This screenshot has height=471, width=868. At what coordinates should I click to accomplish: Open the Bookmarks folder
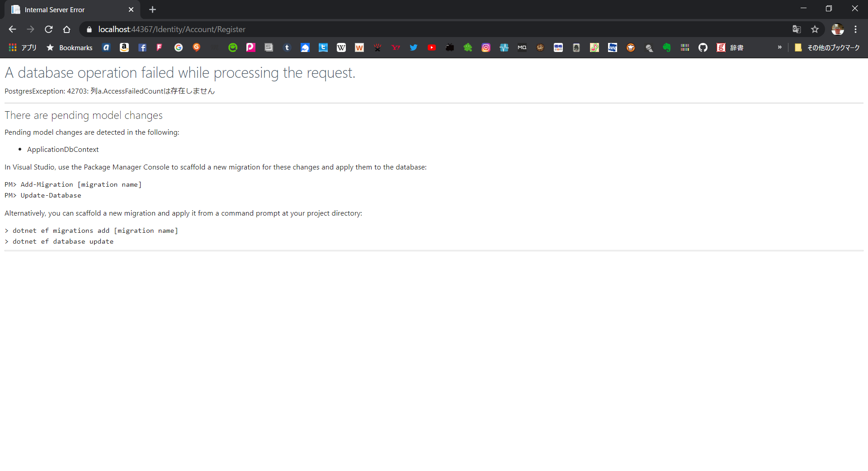70,47
